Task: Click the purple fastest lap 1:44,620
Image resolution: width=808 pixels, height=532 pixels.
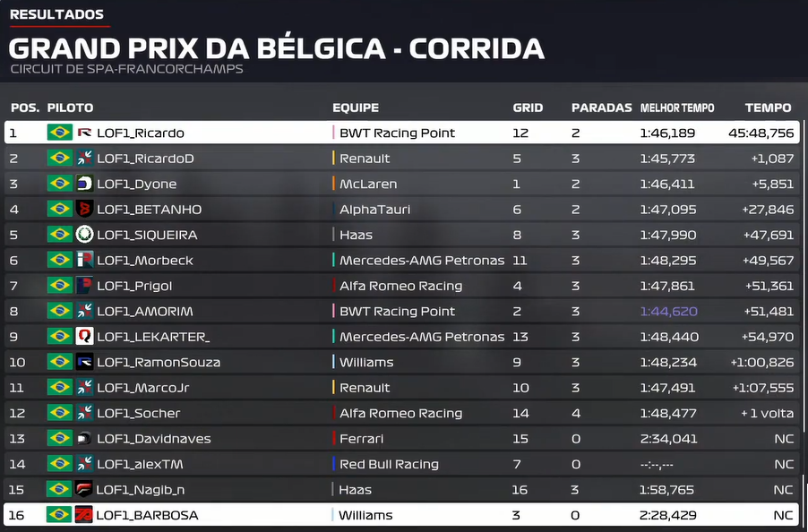Action: click(668, 311)
